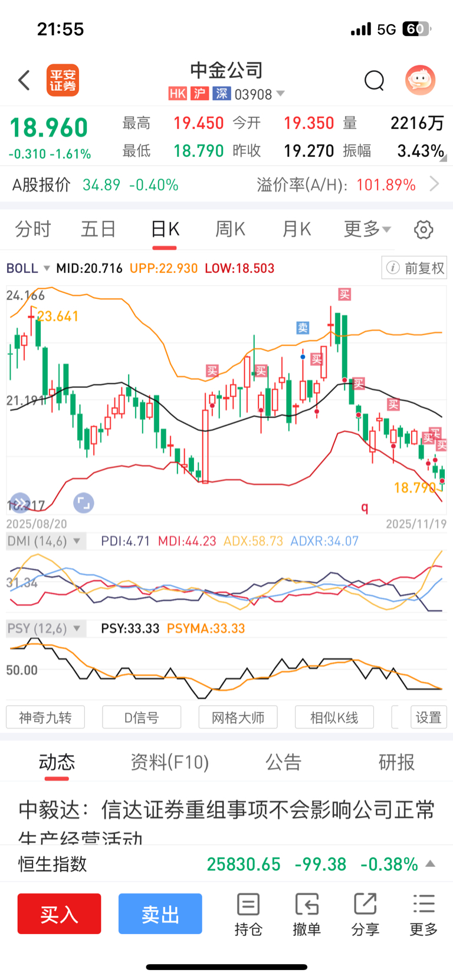The height and width of the screenshot is (980, 453).
Task: Switch to 月K chart tab
Action: coord(296,229)
